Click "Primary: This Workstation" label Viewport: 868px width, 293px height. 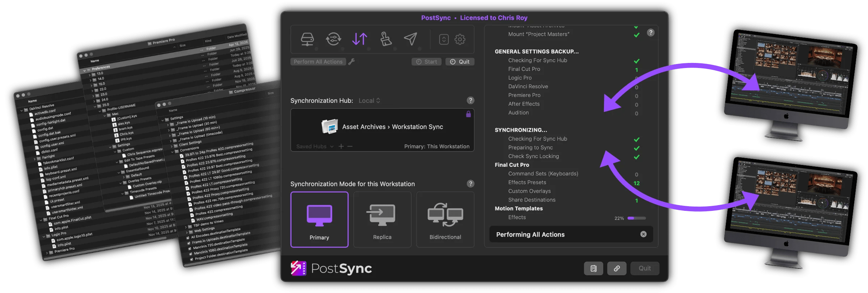[437, 146]
